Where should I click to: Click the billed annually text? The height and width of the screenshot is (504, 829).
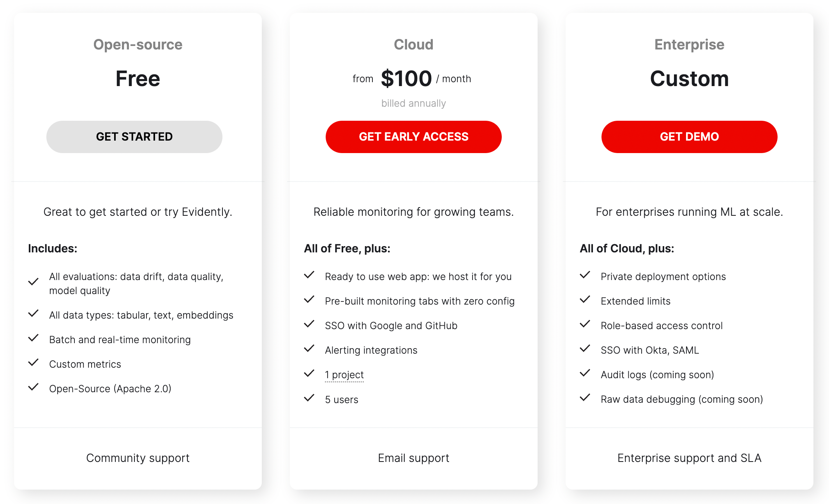413,103
